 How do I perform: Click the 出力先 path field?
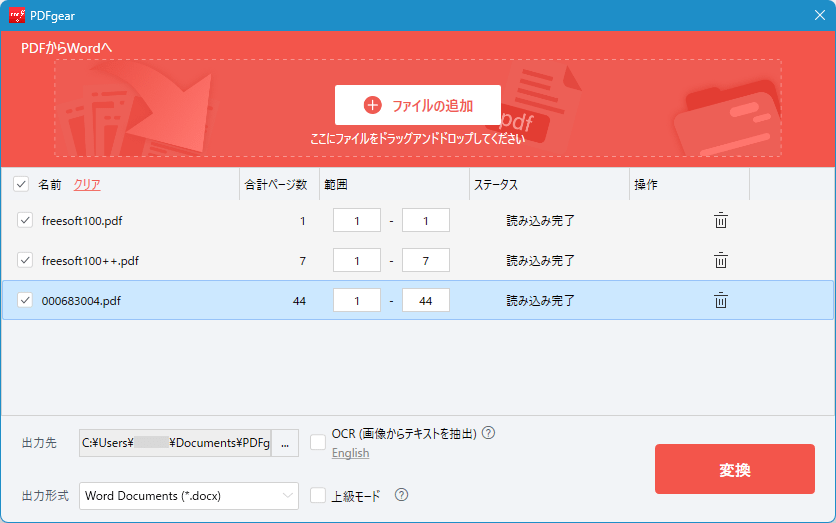pos(175,443)
